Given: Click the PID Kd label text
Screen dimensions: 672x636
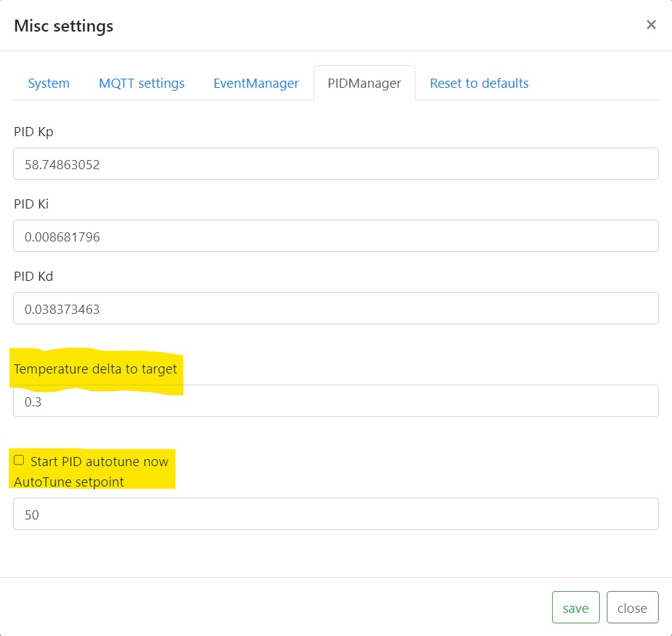Looking at the screenshot, I should [34, 277].
